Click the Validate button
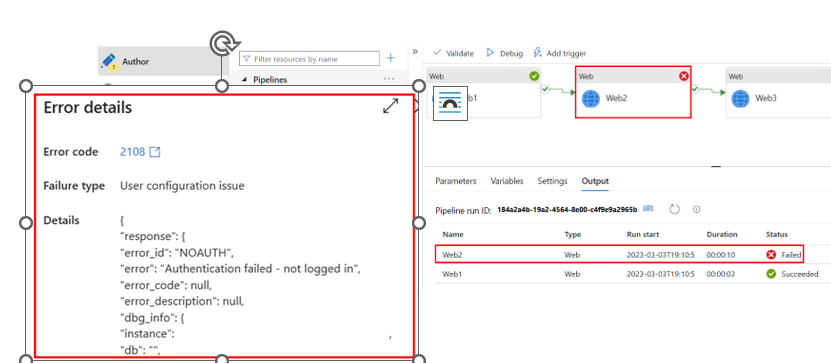 click(454, 53)
